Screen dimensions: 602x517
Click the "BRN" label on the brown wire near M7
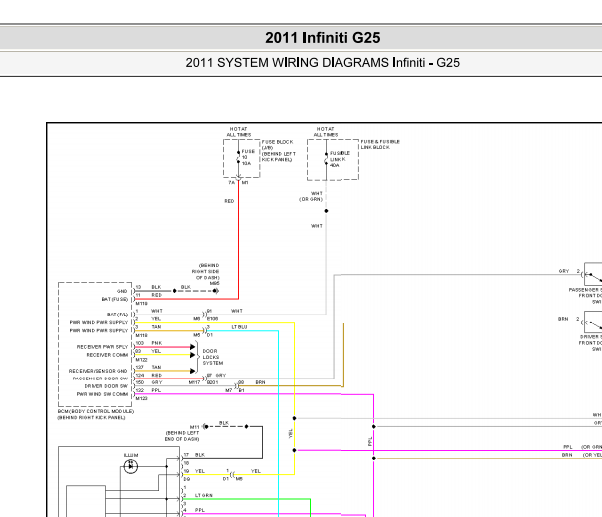pyautogui.click(x=260, y=382)
